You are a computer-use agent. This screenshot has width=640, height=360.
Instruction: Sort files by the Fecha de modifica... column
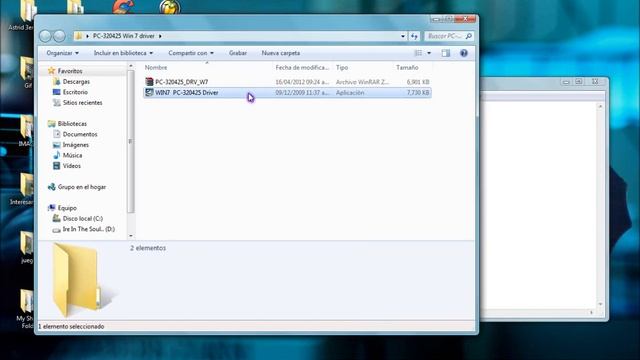point(302,67)
